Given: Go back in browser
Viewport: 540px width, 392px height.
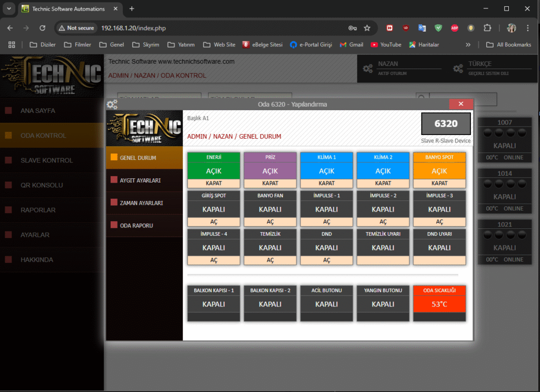Looking at the screenshot, I should click(x=10, y=28).
